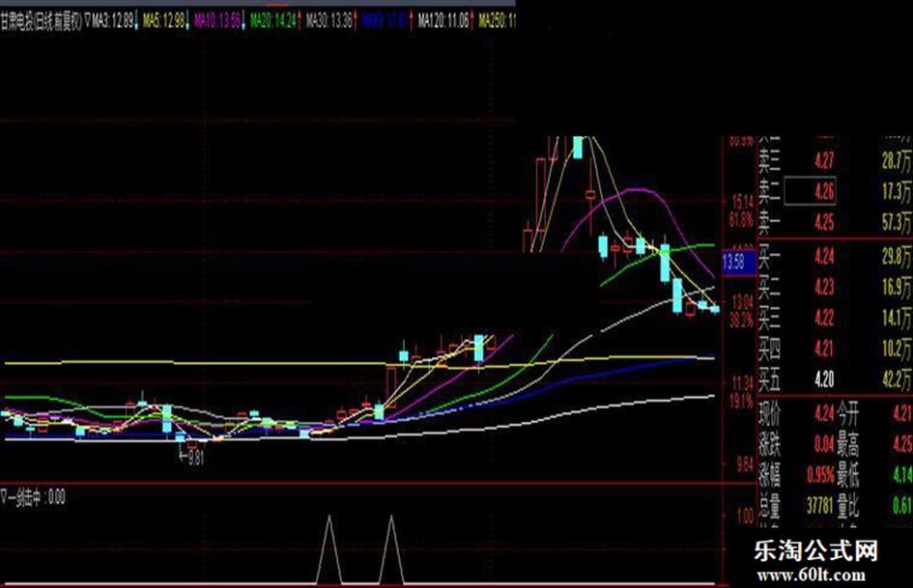
Task: Click the 卖一 volume 57.3万
Action: (897, 222)
